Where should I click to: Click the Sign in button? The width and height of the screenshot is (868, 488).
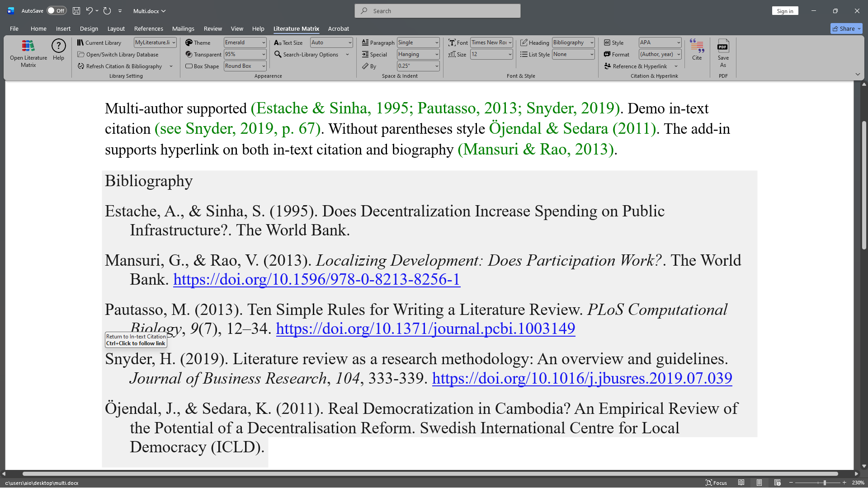coord(785,11)
